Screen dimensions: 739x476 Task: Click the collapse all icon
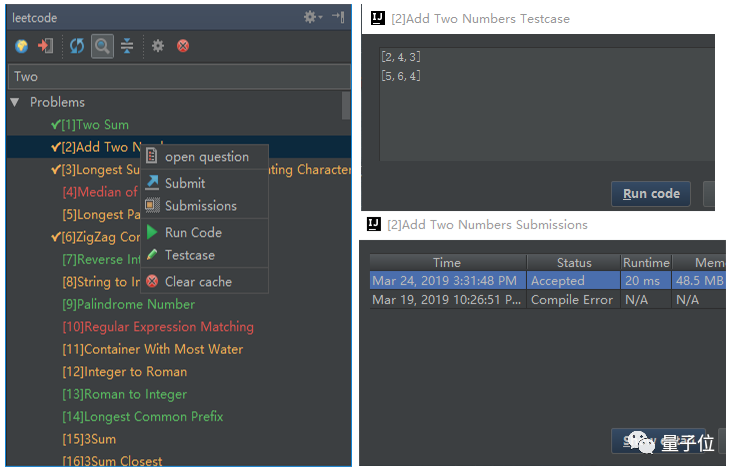click(127, 46)
